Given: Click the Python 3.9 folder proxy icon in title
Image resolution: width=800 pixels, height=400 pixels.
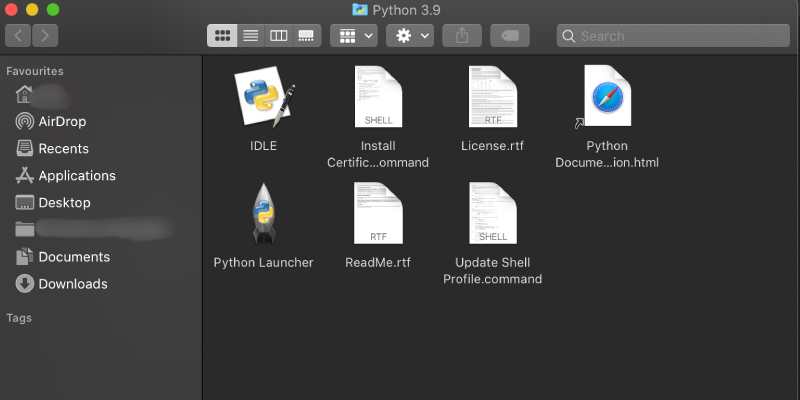Looking at the screenshot, I should (x=360, y=10).
